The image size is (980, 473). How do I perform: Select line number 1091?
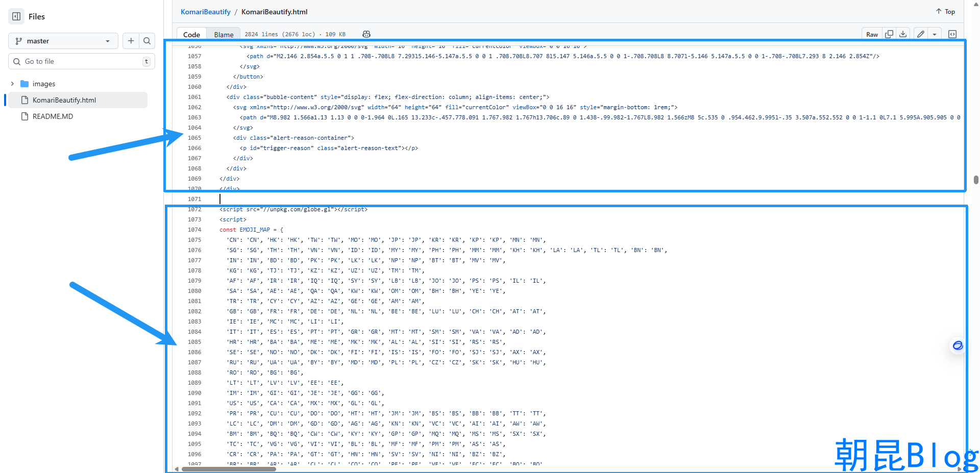pyautogui.click(x=194, y=403)
